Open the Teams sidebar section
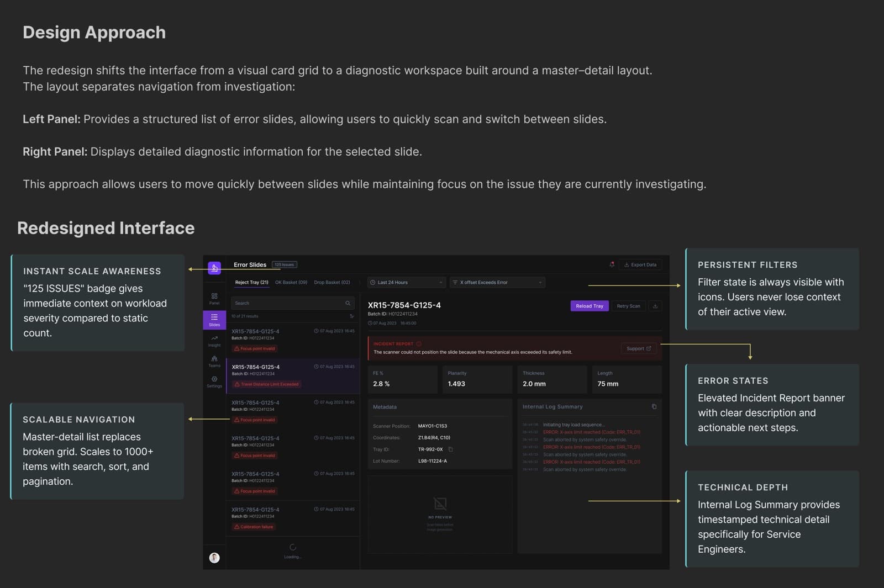Viewport: 884px width, 588px height. tap(214, 361)
